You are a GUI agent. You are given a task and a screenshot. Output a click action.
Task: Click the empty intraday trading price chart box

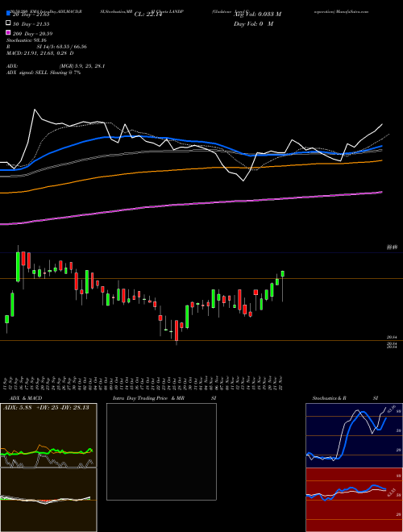pos(161,451)
